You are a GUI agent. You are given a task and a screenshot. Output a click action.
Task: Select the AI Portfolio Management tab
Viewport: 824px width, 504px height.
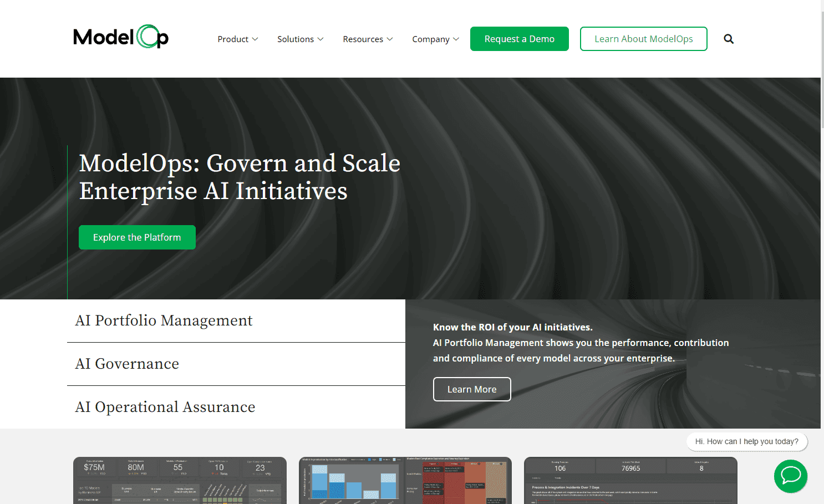[x=236, y=321]
